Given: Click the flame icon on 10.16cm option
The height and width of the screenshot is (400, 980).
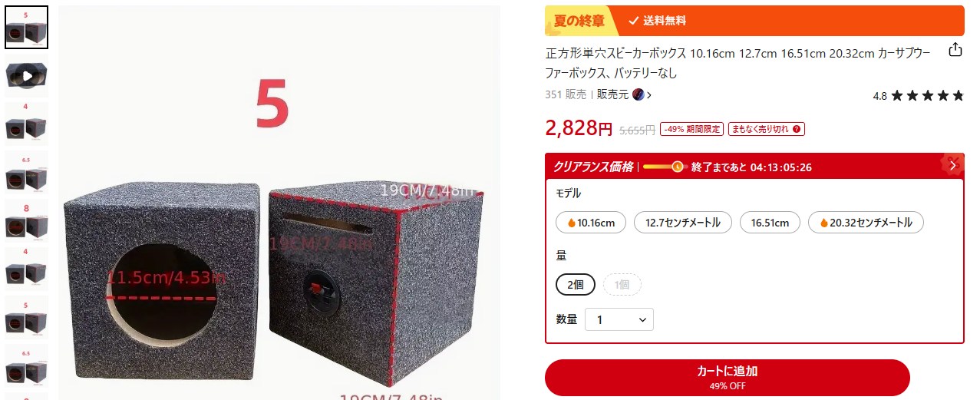Looking at the screenshot, I should (x=571, y=223).
